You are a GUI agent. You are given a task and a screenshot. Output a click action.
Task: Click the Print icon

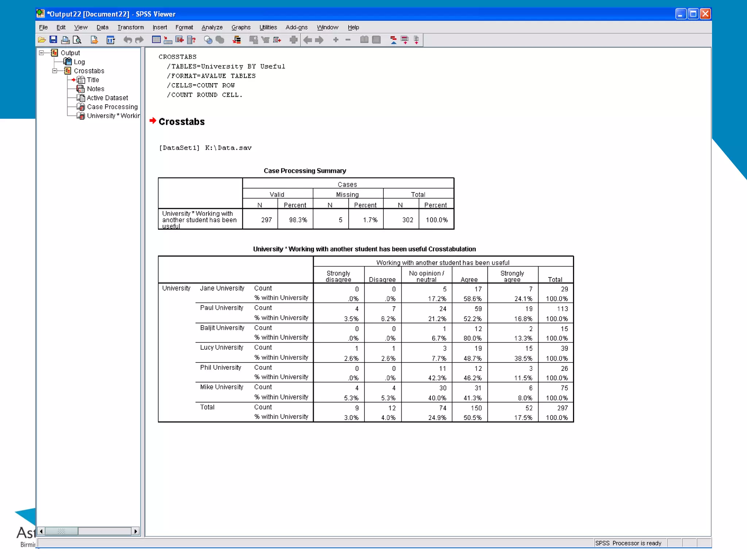click(x=65, y=40)
